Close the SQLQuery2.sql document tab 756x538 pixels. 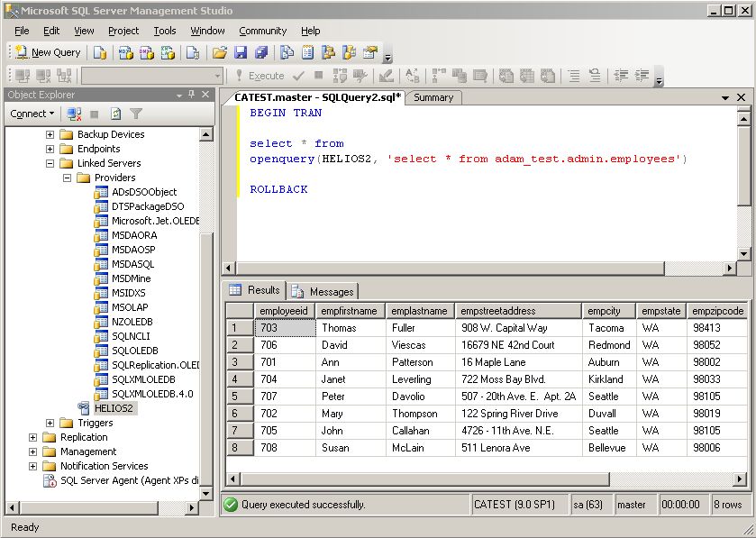742,97
